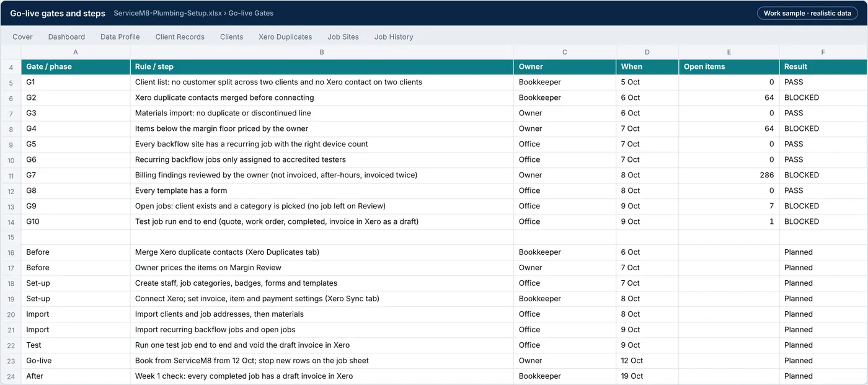This screenshot has height=385, width=868.
Task: Select the G10 gate cell
Action: coord(76,222)
